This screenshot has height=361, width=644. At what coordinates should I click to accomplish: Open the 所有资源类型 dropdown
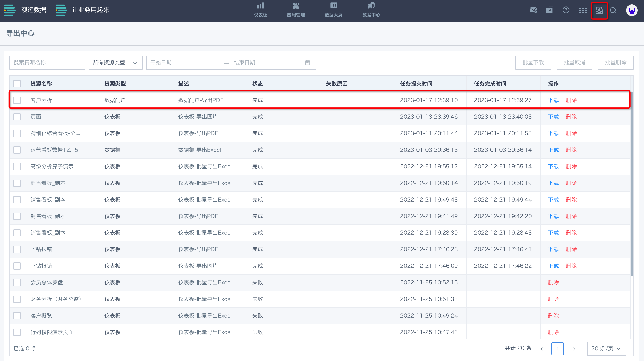[115, 63]
